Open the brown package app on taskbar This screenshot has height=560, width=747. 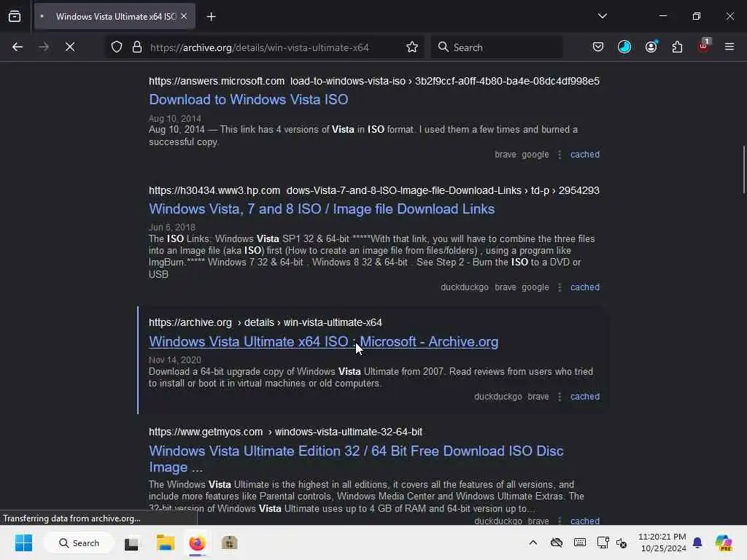tap(229, 542)
